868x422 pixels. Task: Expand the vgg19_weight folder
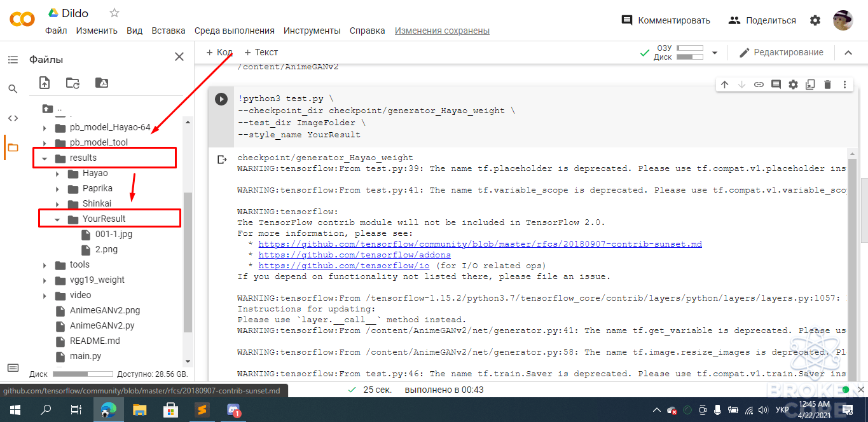point(45,280)
